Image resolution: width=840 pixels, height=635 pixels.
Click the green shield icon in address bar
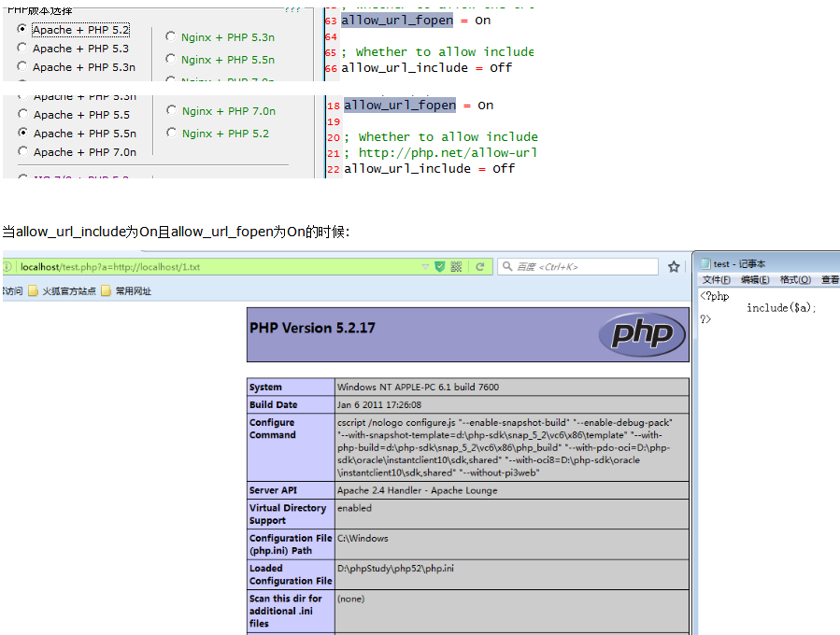(x=440, y=267)
